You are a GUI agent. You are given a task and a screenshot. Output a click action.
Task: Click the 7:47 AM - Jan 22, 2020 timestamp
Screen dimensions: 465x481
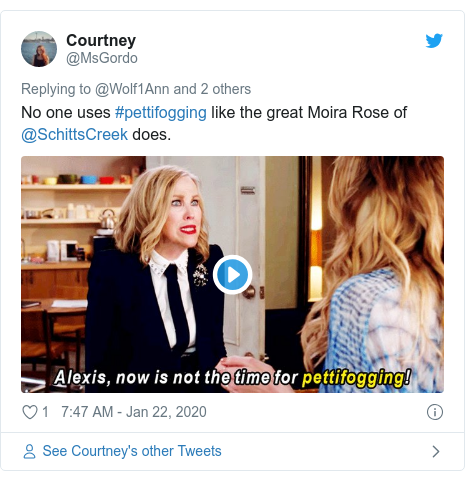tap(134, 412)
